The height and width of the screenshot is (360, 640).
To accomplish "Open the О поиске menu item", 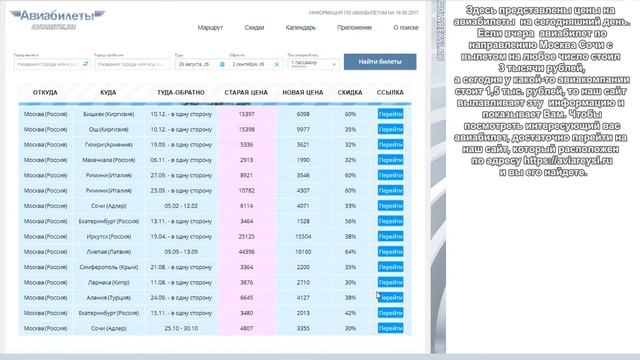I will coord(406,27).
